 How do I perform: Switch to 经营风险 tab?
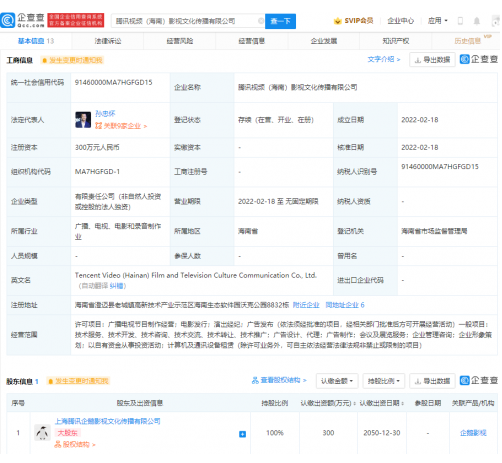(180, 41)
